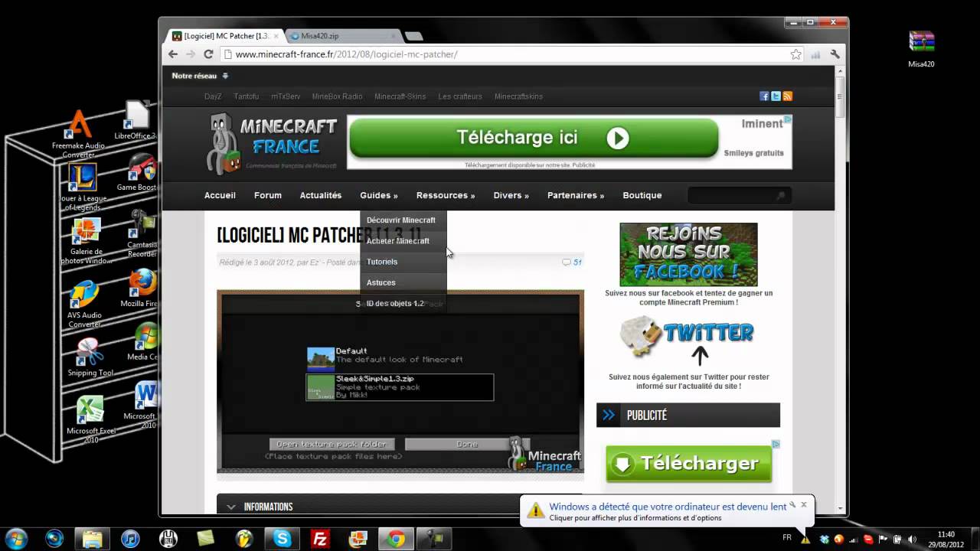Select the Microsoft Excel 2010 desktop icon
This screenshot has width=980, height=551.
pos(90,420)
